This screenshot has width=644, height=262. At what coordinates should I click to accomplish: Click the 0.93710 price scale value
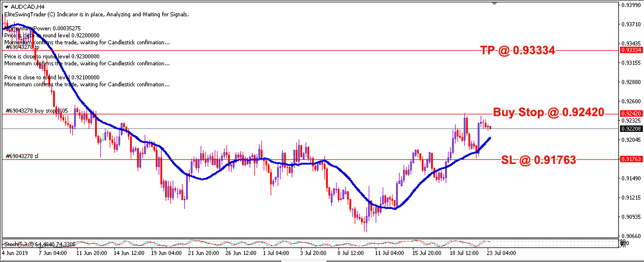(631, 25)
